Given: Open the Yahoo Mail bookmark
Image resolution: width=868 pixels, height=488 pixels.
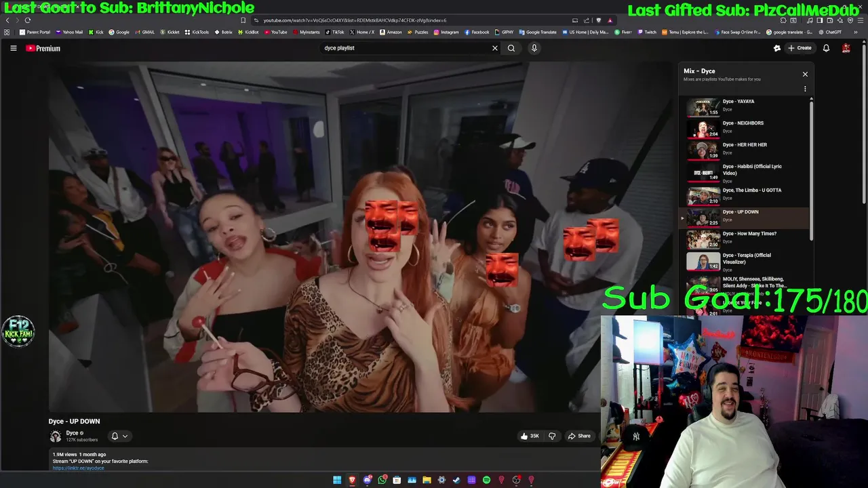Looking at the screenshot, I should [69, 32].
